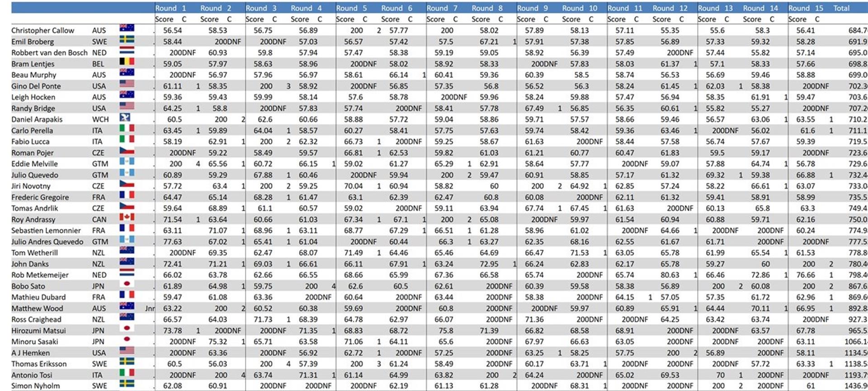This screenshot has width=868, height=391.
Task: Click the Japanese flag beside Hirozumi Matsui
Action: tap(127, 328)
